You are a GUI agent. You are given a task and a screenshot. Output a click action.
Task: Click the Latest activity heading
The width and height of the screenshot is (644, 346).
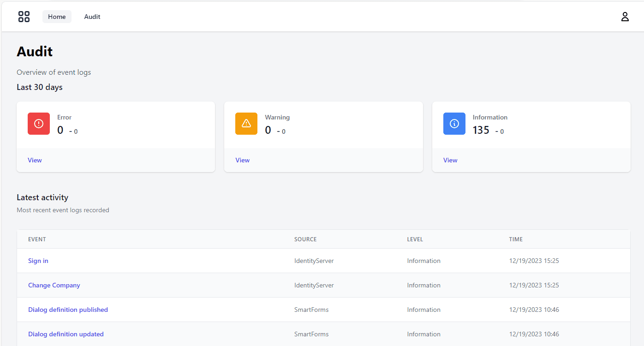[x=42, y=197]
